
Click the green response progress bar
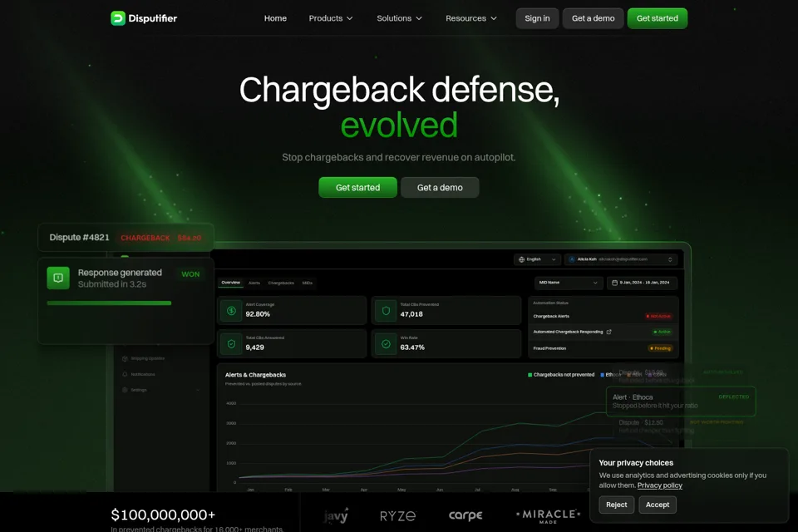click(109, 303)
